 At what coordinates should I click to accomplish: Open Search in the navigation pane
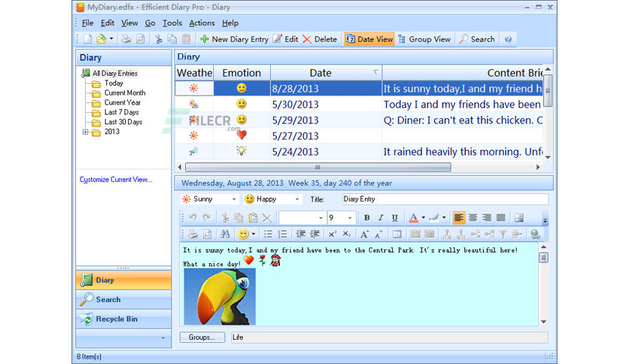coord(123,299)
